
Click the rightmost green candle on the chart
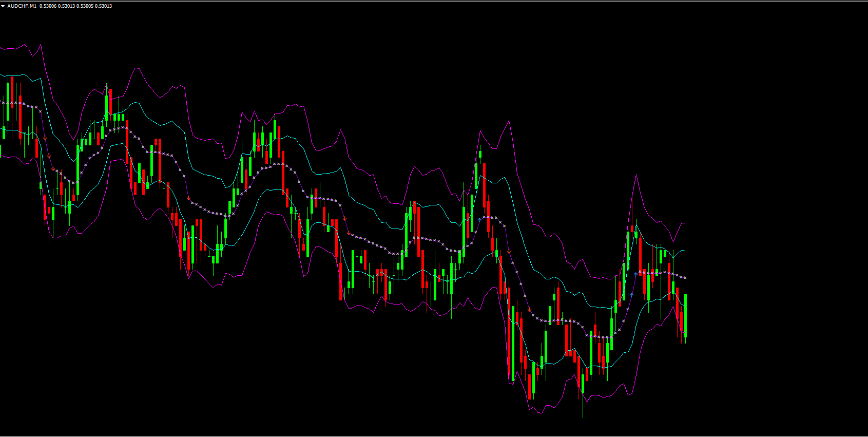(686, 314)
